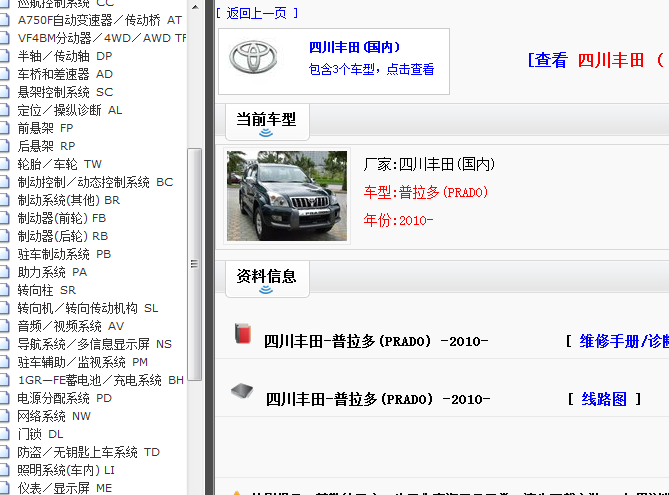Open 网络系统 NW entry
669x495 pixels.
click(x=54, y=416)
